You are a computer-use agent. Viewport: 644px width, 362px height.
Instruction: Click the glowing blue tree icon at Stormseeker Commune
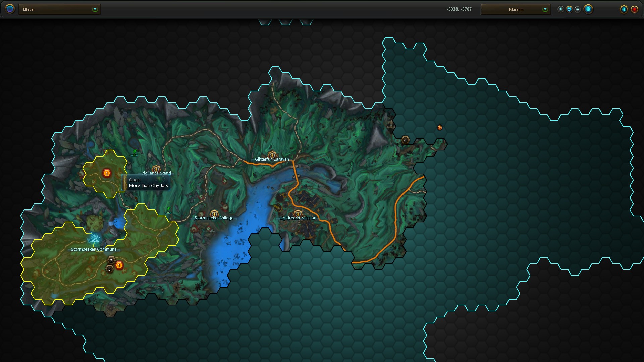(x=94, y=238)
